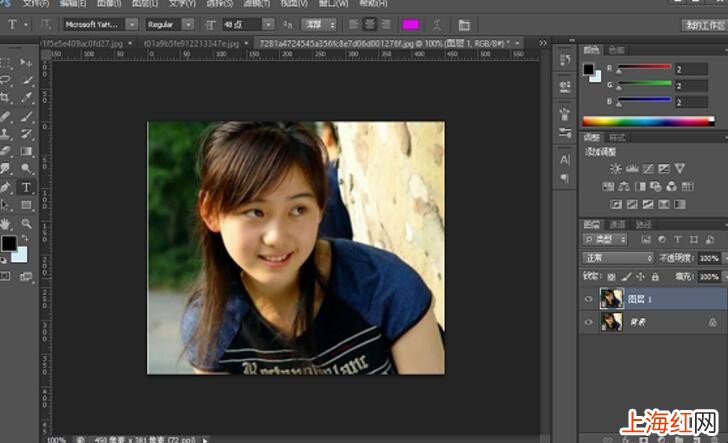728x443 pixels.
Task: Center text alignment
Action: pos(370,24)
